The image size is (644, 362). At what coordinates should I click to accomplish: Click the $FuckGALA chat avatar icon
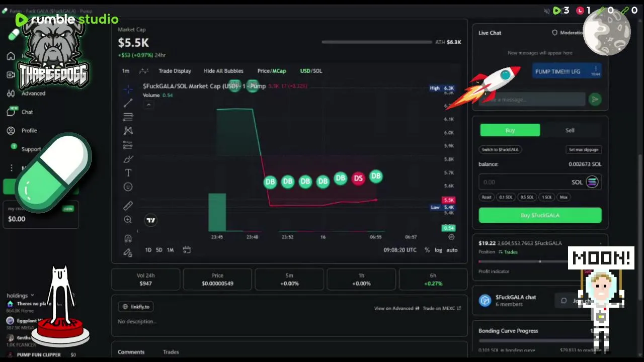[x=485, y=301]
